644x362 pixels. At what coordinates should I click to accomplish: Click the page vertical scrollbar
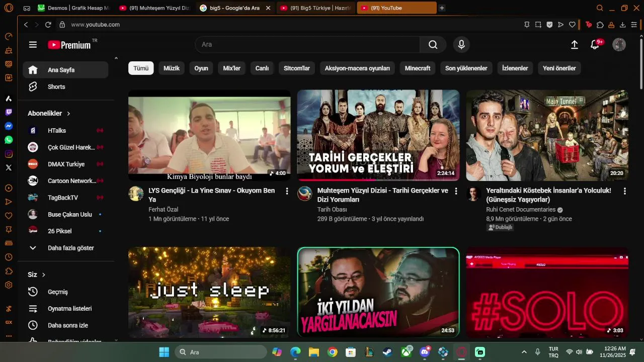641,63
